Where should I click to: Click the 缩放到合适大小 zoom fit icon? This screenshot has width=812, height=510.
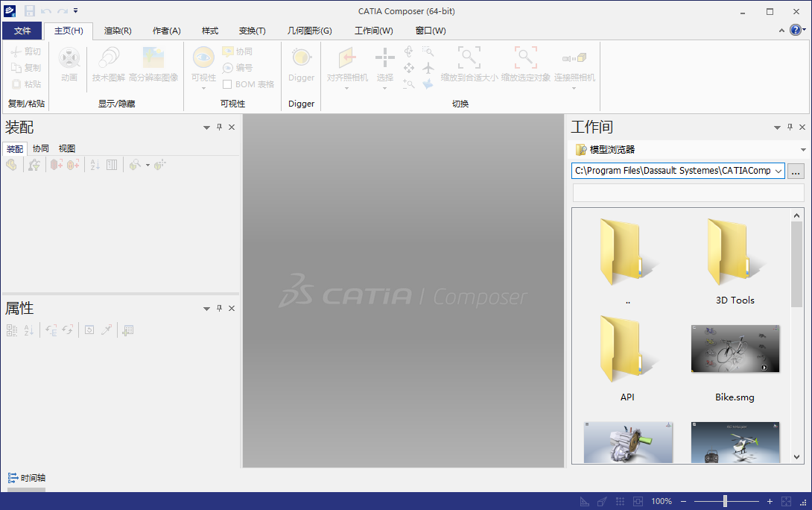tap(469, 57)
